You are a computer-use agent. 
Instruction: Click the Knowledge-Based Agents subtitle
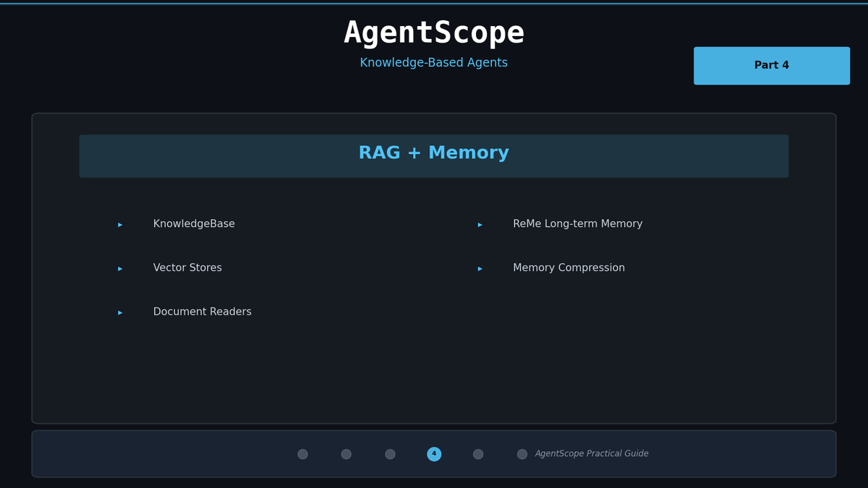pyautogui.click(x=433, y=62)
